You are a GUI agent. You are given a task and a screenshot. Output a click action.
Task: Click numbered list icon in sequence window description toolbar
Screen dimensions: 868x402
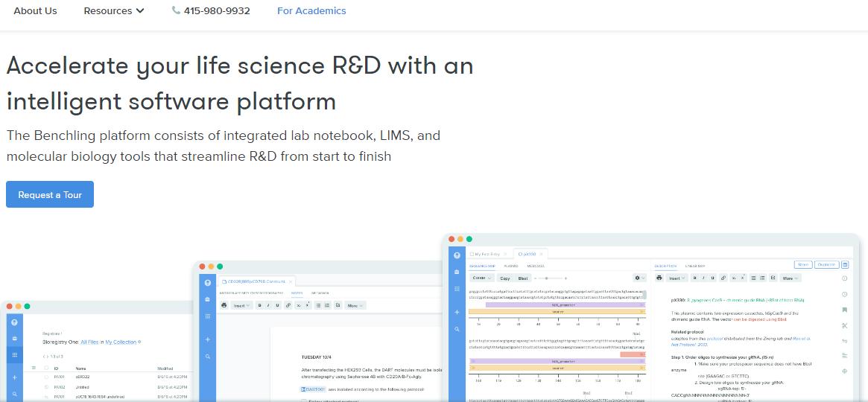coord(763,278)
